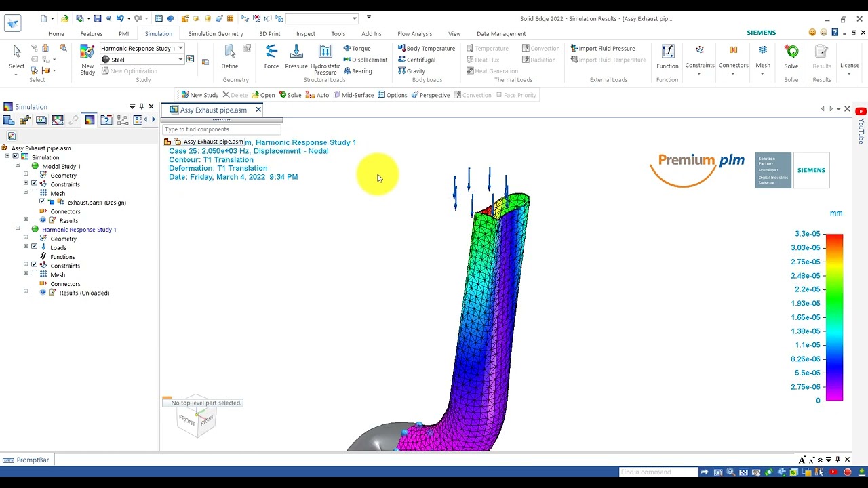Open the Features ribbon tab
This screenshot has width=868, height=488.
92,33
